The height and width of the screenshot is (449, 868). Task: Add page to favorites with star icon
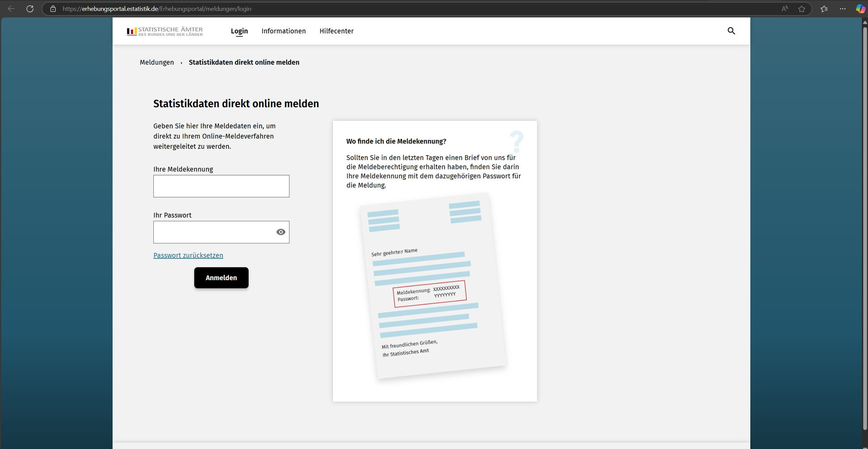pyautogui.click(x=802, y=9)
